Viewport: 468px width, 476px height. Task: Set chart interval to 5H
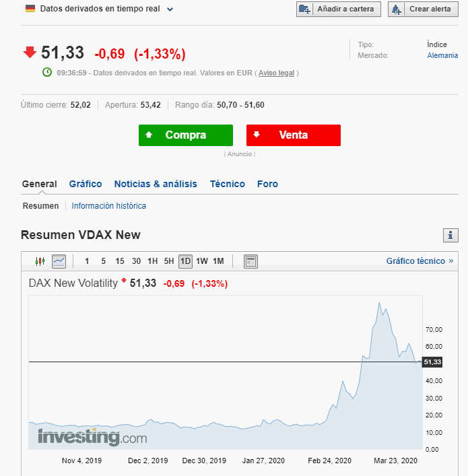(x=169, y=261)
